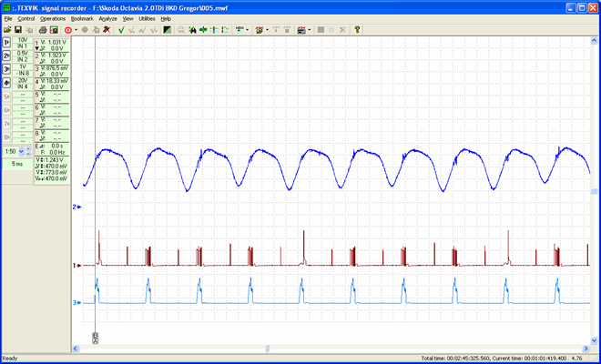Open the Control menu
The width and height of the screenshot is (601, 364).
(26, 19)
